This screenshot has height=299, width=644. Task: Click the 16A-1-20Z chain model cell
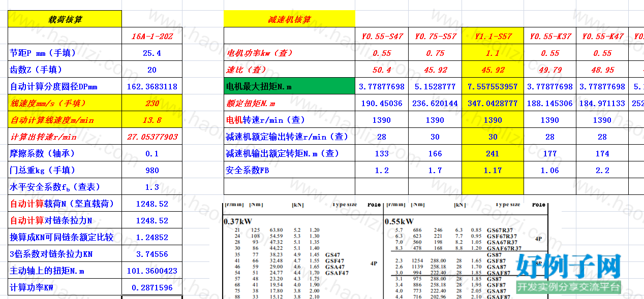coord(152,36)
